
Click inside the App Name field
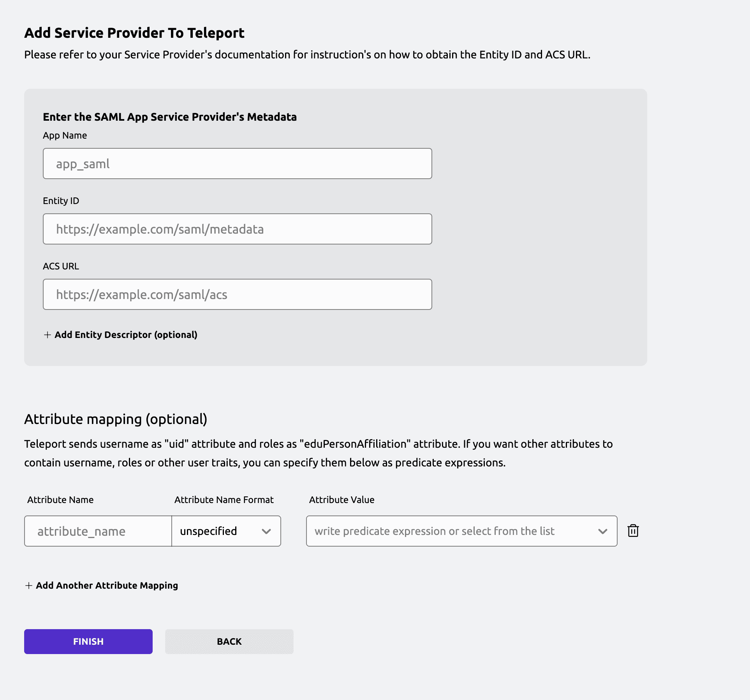[x=237, y=164]
